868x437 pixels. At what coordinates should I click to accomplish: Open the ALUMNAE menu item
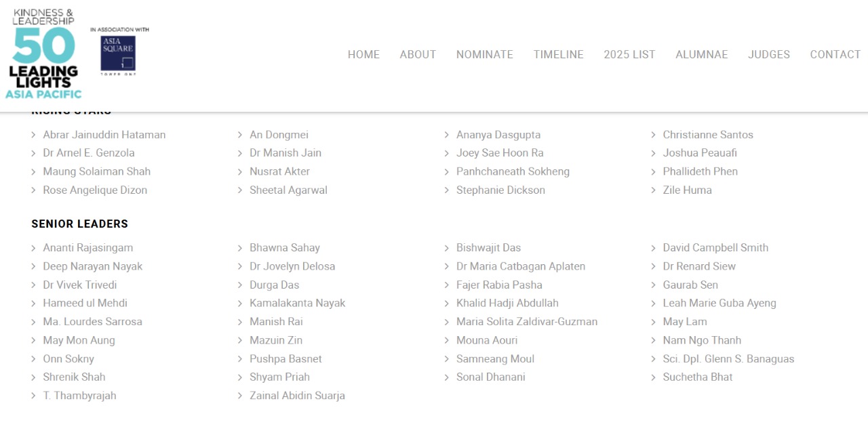(701, 55)
